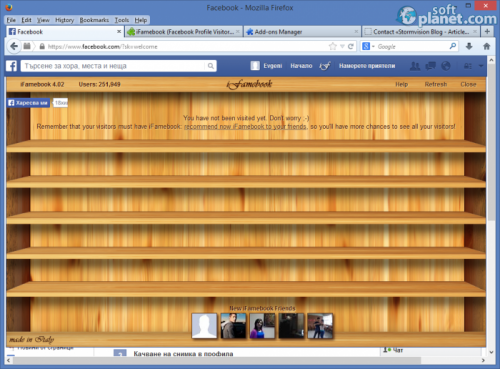Open the blank silhouette friend thumbnail
The height and width of the screenshot is (369, 500).
coord(204,326)
